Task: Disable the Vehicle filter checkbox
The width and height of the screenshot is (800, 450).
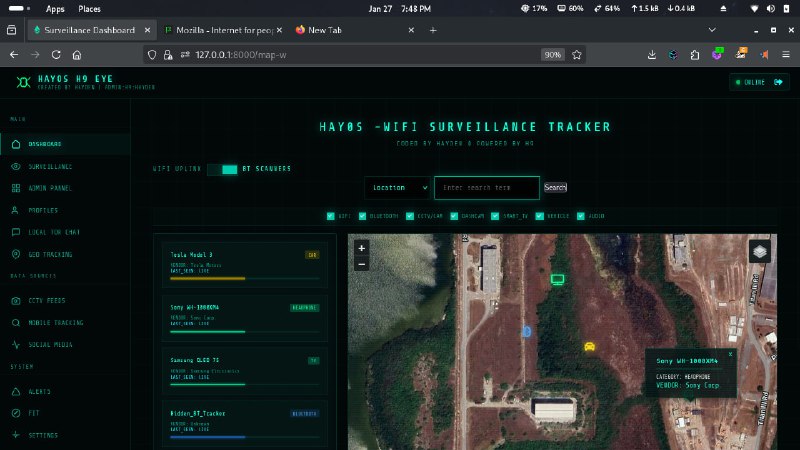Action: (x=538, y=215)
